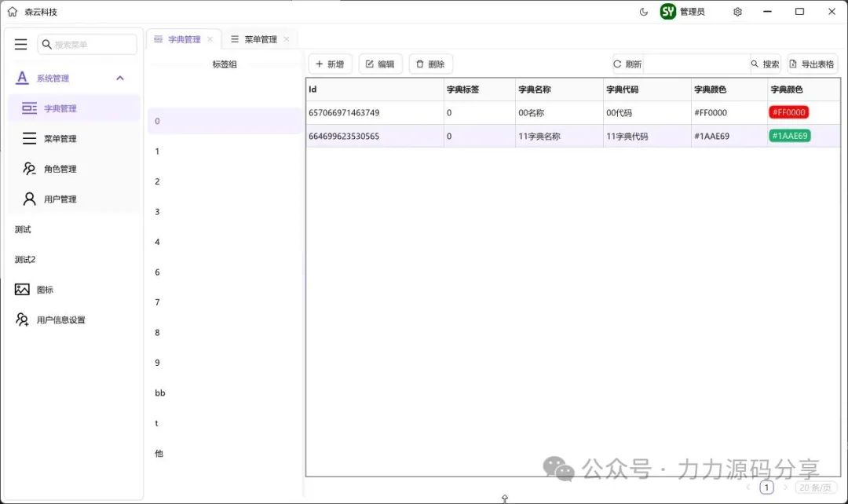Click the home icon beside 森云科技
Viewport: 848px width, 504px height.
pos(13,12)
